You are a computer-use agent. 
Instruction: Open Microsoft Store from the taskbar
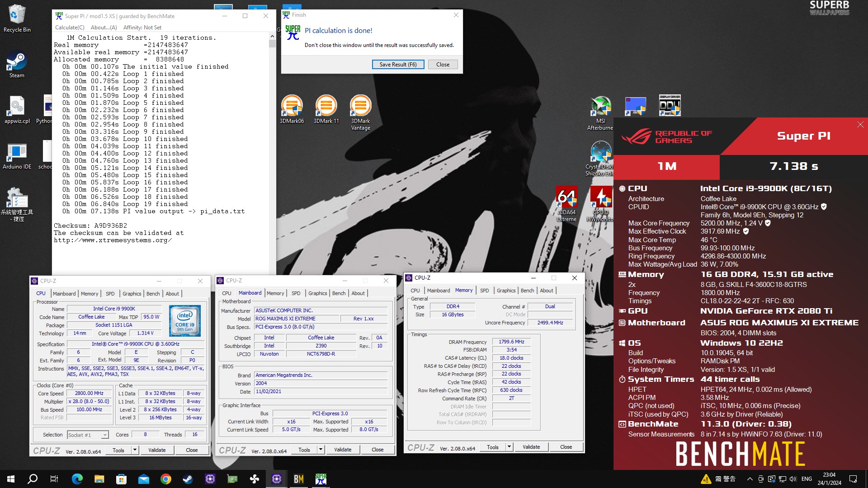click(121, 479)
